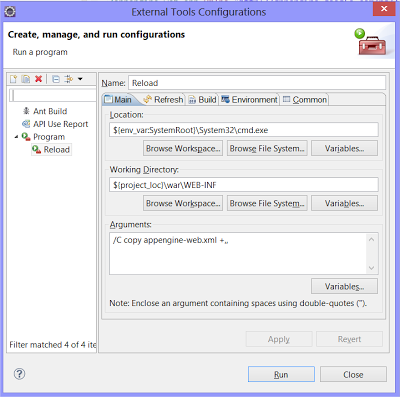Screen dimensions: 400x397
Task: Switch to the Refresh tab
Action: tap(163, 99)
